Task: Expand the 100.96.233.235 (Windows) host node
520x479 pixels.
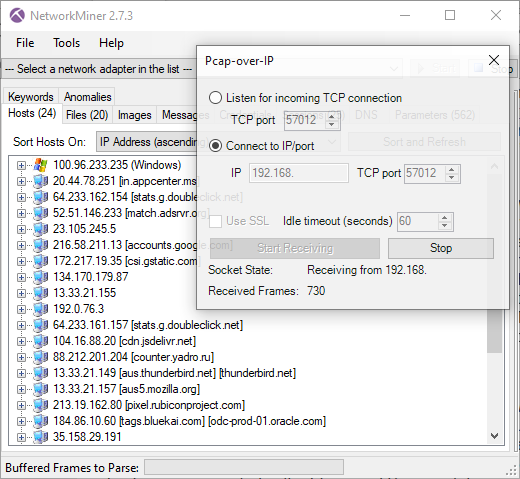Action: click(x=21, y=165)
